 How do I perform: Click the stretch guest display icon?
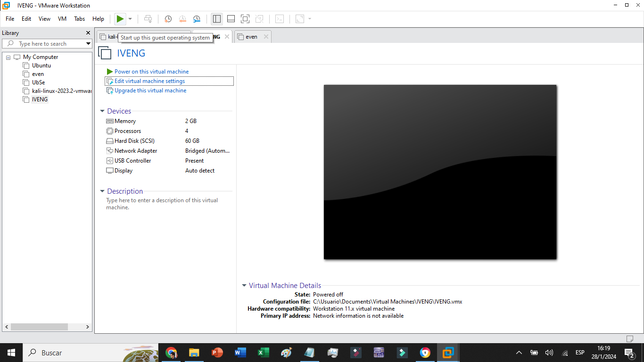tap(300, 19)
